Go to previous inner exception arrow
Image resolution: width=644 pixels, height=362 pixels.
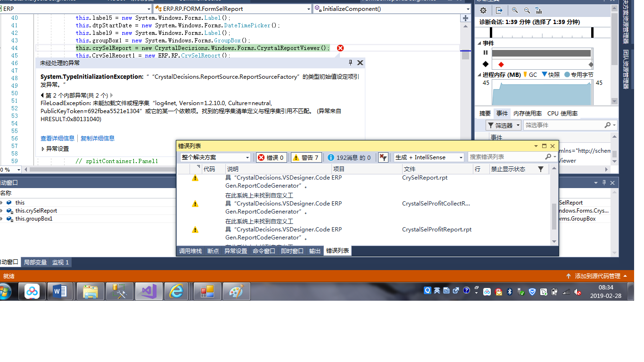point(42,95)
